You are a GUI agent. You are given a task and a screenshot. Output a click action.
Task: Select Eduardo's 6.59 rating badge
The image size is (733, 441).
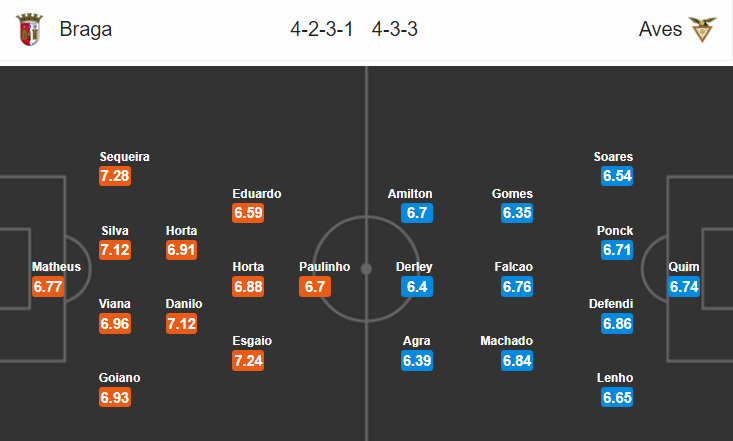[248, 213]
